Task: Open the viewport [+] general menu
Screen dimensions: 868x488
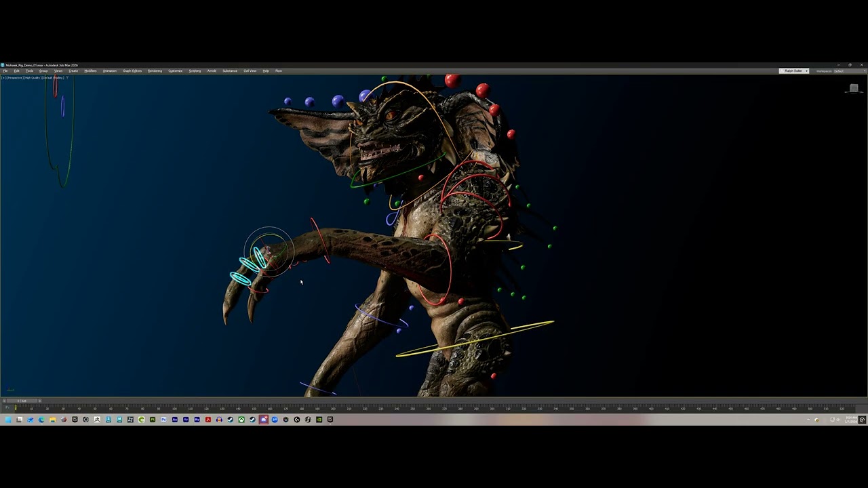Action: tap(3, 78)
